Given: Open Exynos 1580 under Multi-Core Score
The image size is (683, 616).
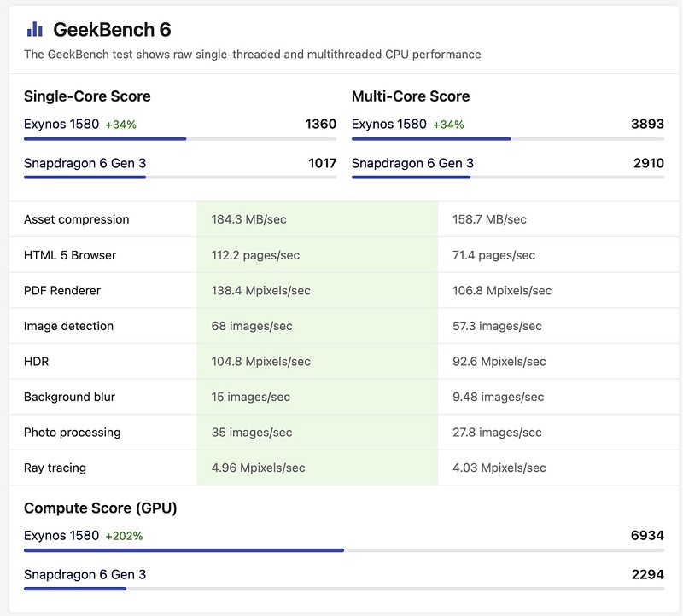Looking at the screenshot, I should (389, 124).
